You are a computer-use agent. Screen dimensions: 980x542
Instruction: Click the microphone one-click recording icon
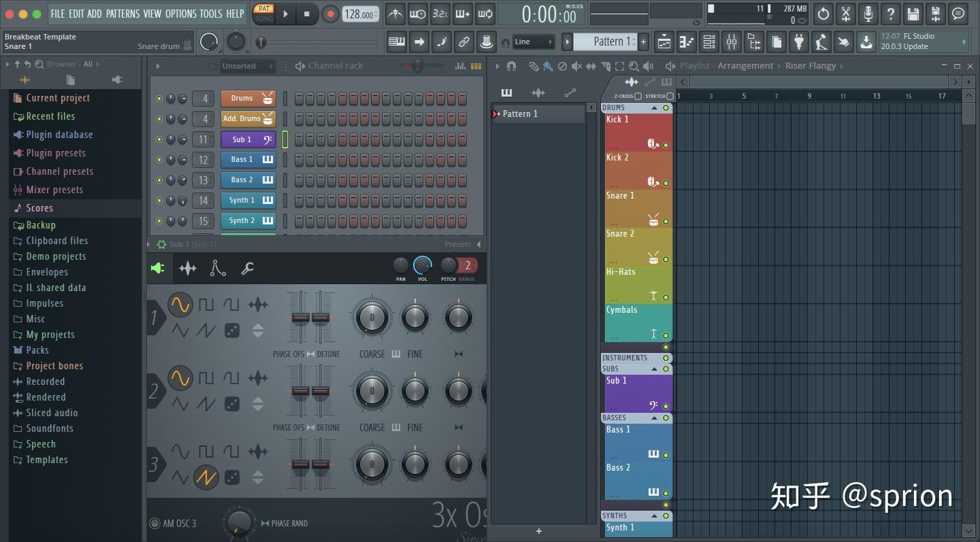tap(868, 14)
